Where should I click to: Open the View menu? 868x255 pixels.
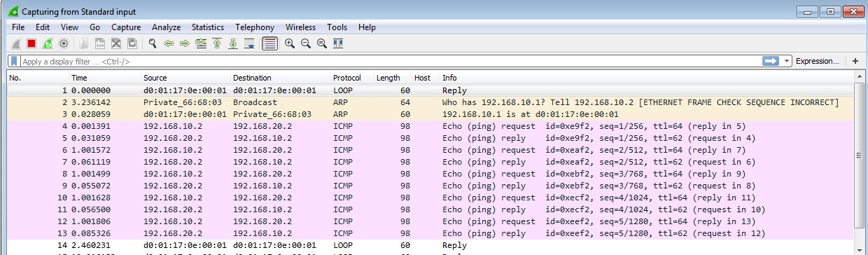pyautogui.click(x=69, y=27)
